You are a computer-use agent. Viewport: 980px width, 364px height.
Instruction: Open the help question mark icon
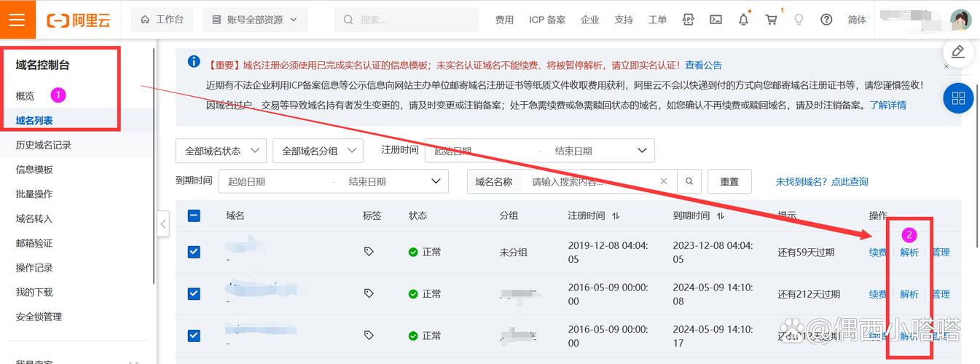826,20
